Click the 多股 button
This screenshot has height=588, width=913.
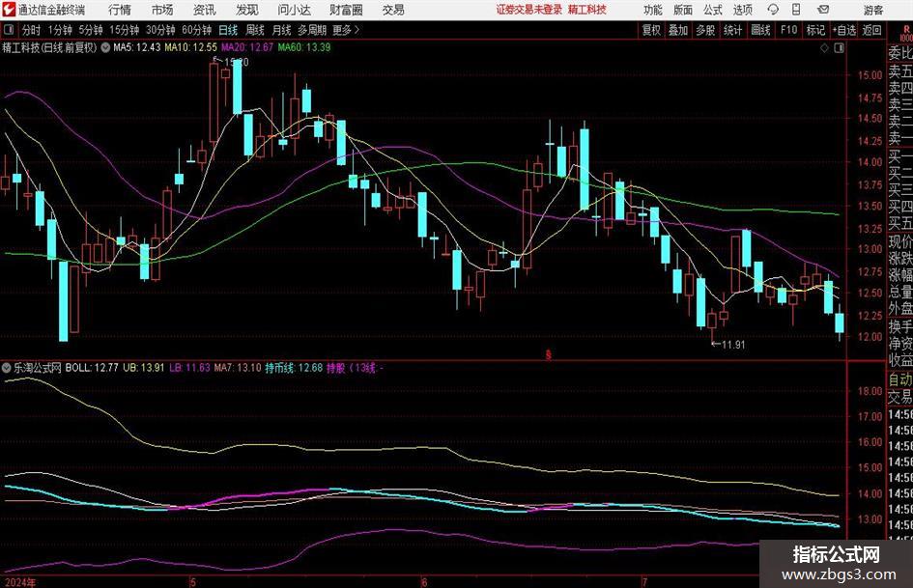pos(705,30)
